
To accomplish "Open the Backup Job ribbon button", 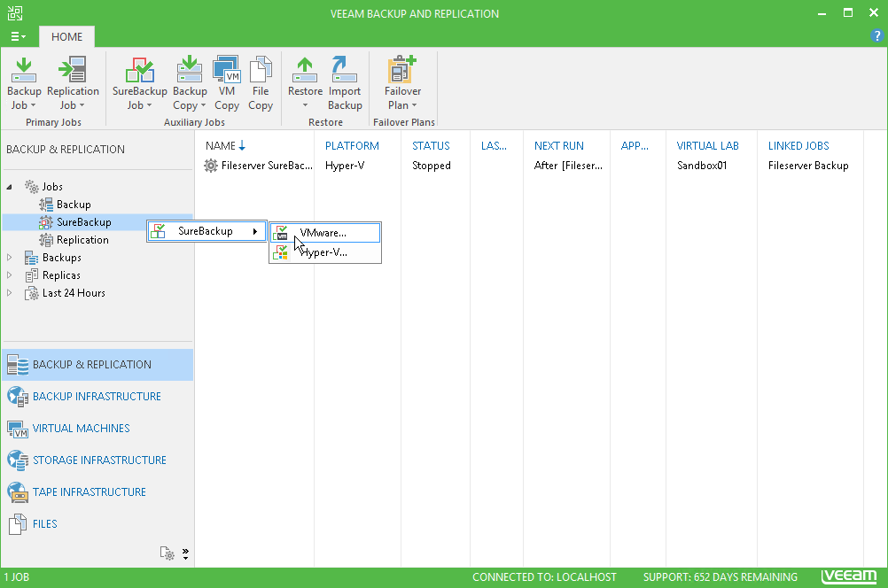I will (24, 83).
